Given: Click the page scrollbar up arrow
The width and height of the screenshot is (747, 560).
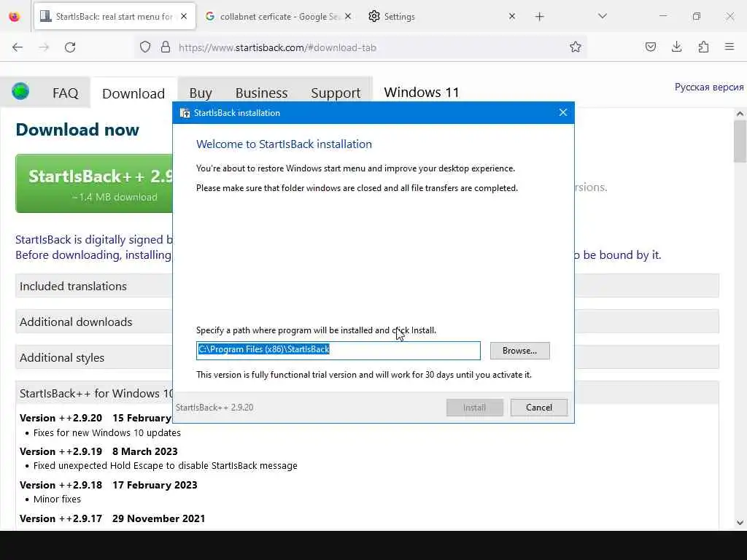Looking at the screenshot, I should tap(740, 114).
